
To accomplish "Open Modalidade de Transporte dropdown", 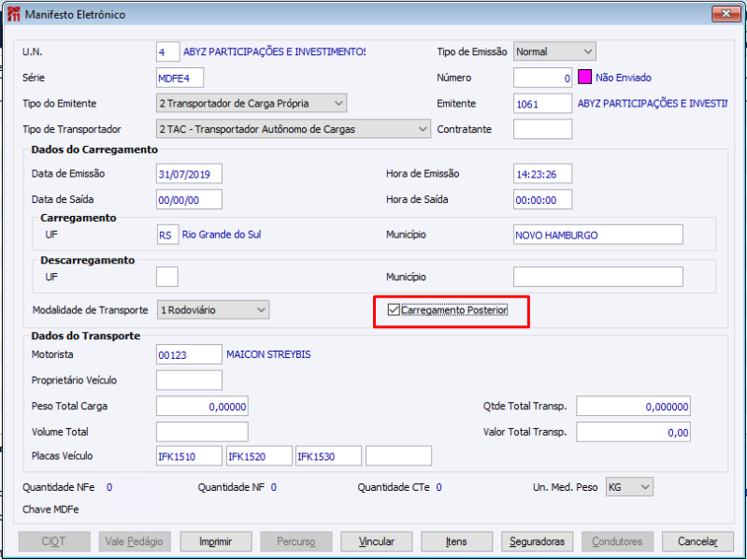I will (213, 310).
